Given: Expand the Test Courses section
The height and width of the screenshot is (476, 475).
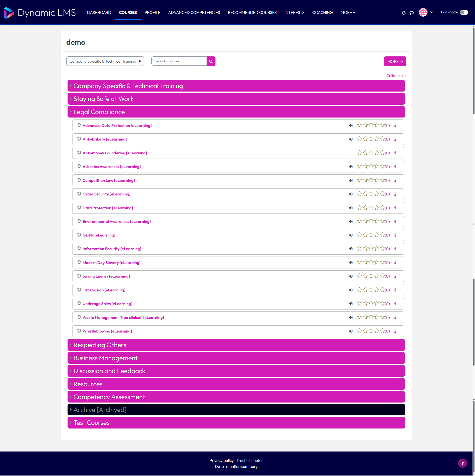Looking at the screenshot, I should [x=236, y=423].
